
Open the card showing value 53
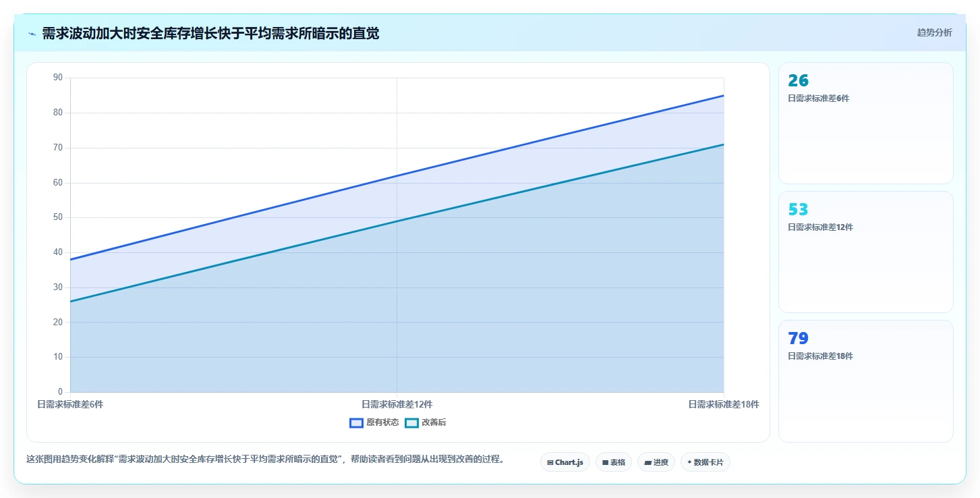(866, 252)
